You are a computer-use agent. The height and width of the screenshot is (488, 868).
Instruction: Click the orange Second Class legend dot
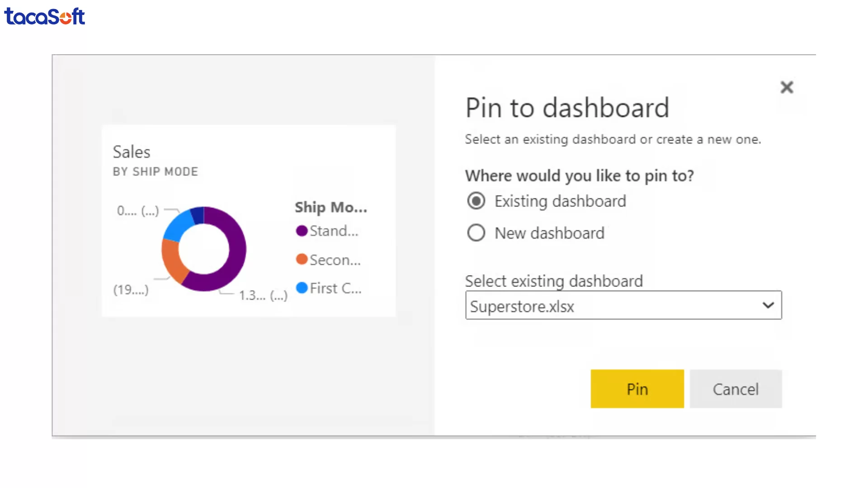301,259
